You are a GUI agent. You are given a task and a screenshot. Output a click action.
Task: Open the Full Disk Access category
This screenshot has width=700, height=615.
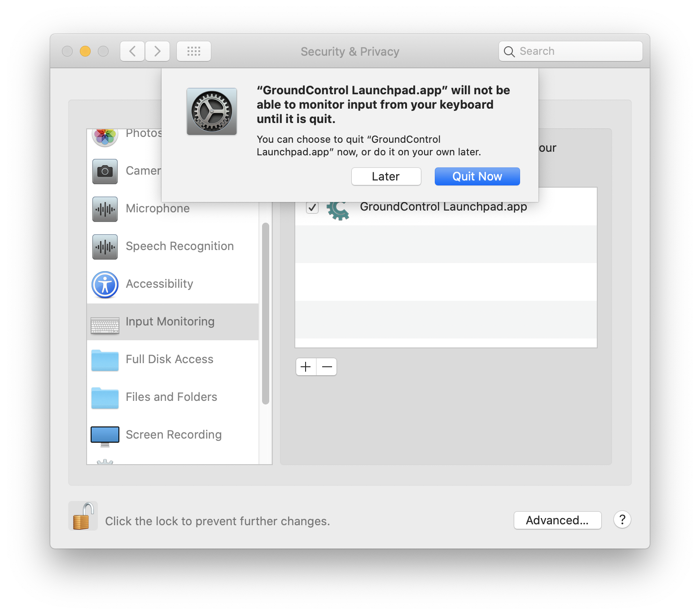click(173, 360)
